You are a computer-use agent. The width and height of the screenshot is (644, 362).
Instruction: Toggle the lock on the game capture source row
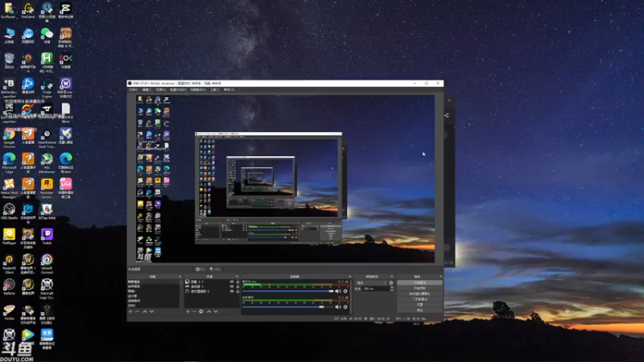click(x=237, y=286)
